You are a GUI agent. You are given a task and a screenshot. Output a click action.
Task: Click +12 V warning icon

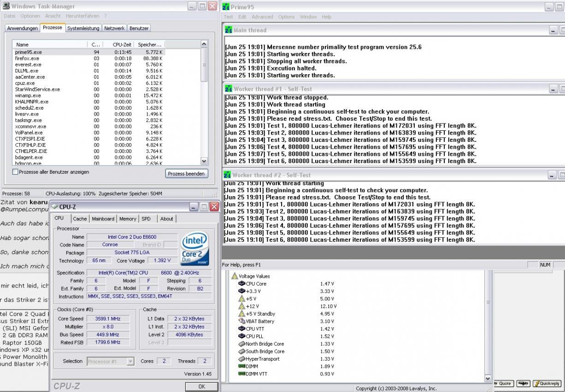point(241,306)
